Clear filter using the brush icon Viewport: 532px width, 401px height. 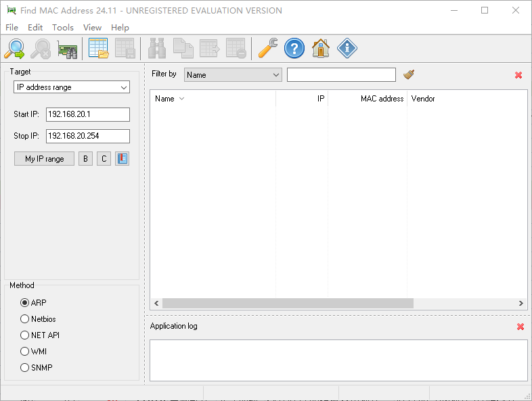(409, 74)
